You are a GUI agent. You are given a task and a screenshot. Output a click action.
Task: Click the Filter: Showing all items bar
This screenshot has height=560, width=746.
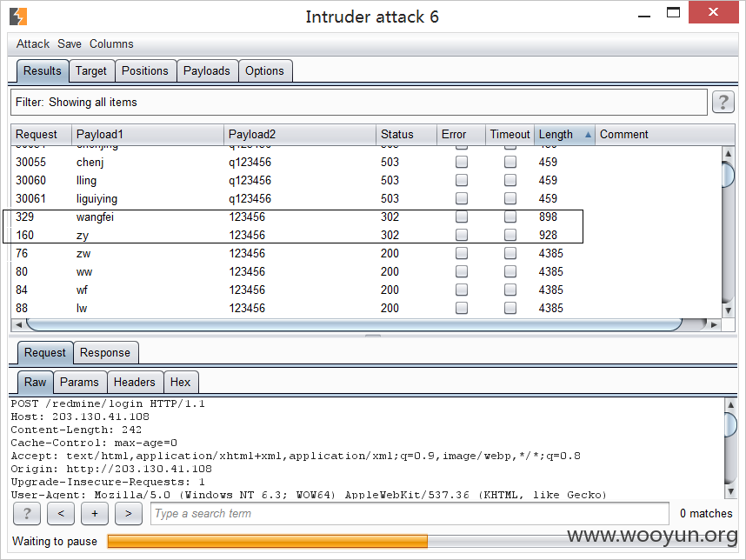[359, 103]
